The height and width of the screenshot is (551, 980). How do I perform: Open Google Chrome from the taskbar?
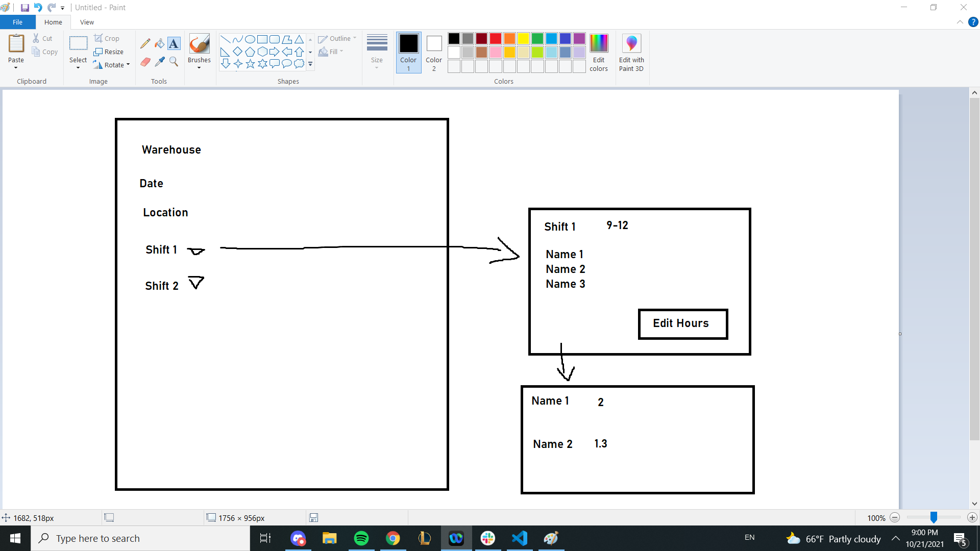pyautogui.click(x=393, y=538)
